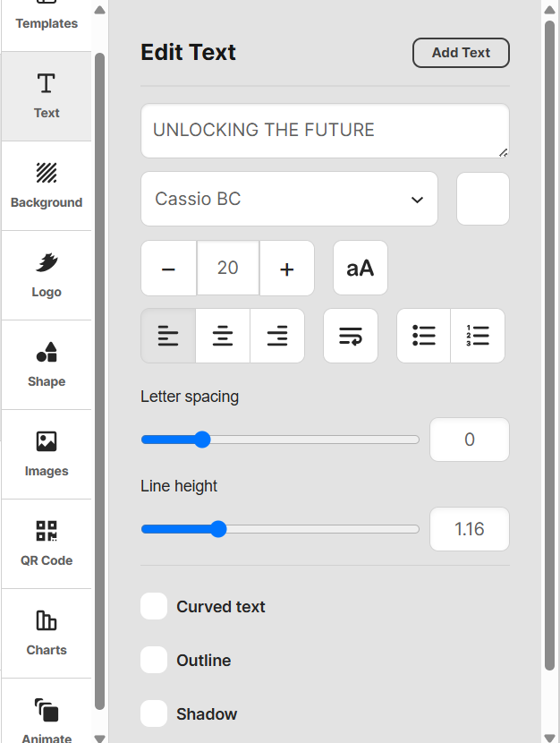Screen dimensions: 560x743
Task: Click the UNLOCKING THE FUTURE text field
Action: (326, 131)
